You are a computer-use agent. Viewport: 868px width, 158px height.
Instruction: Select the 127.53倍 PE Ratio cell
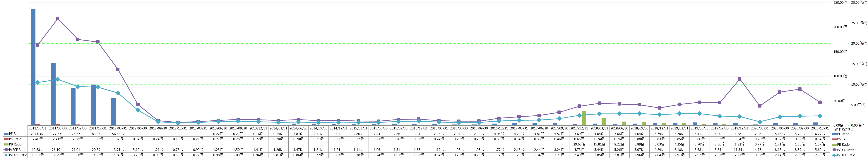(x=58, y=134)
